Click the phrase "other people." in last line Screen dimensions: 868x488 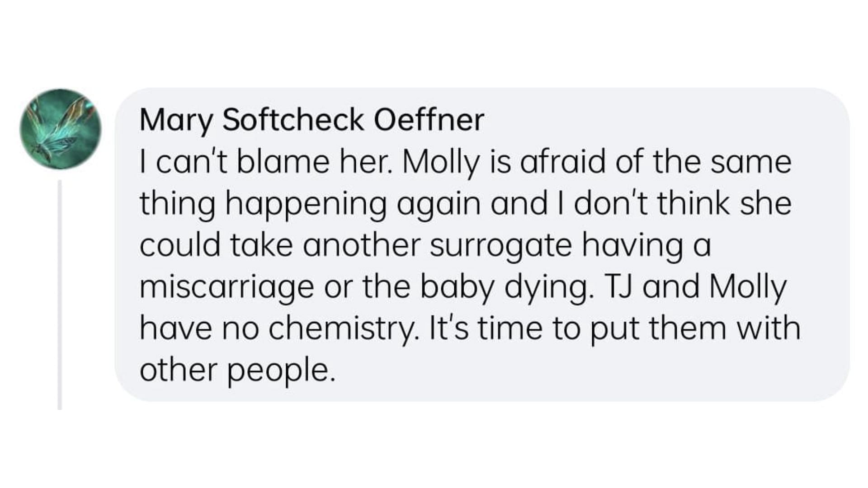(x=238, y=371)
